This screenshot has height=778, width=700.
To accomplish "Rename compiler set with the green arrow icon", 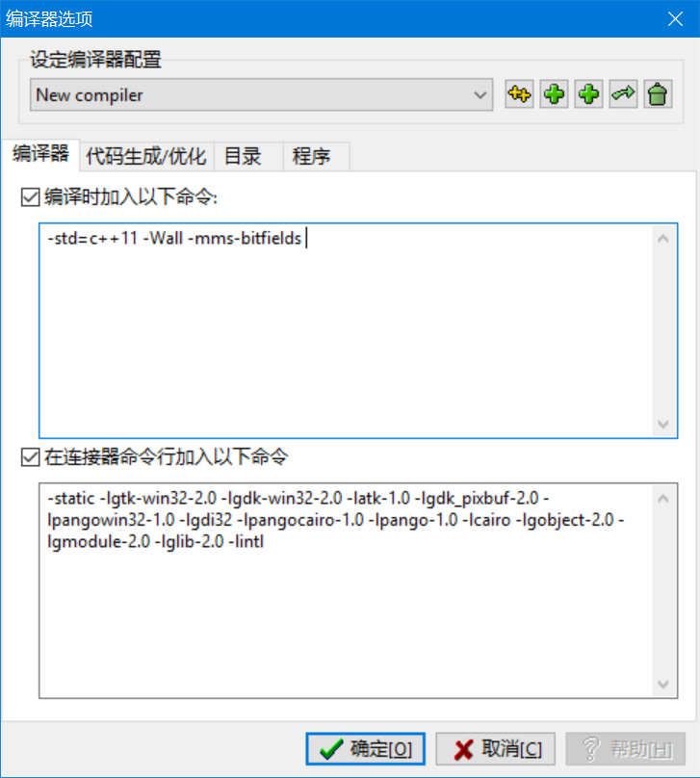I will [624, 93].
